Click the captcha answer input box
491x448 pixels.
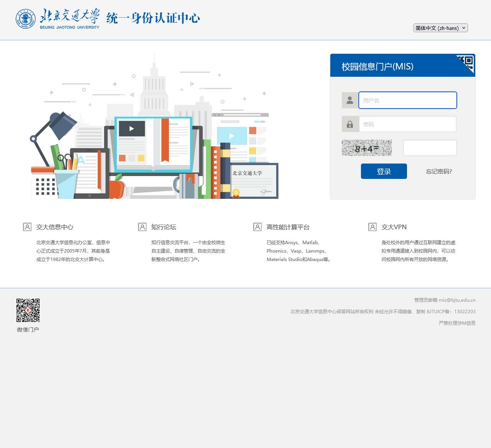[430, 148]
